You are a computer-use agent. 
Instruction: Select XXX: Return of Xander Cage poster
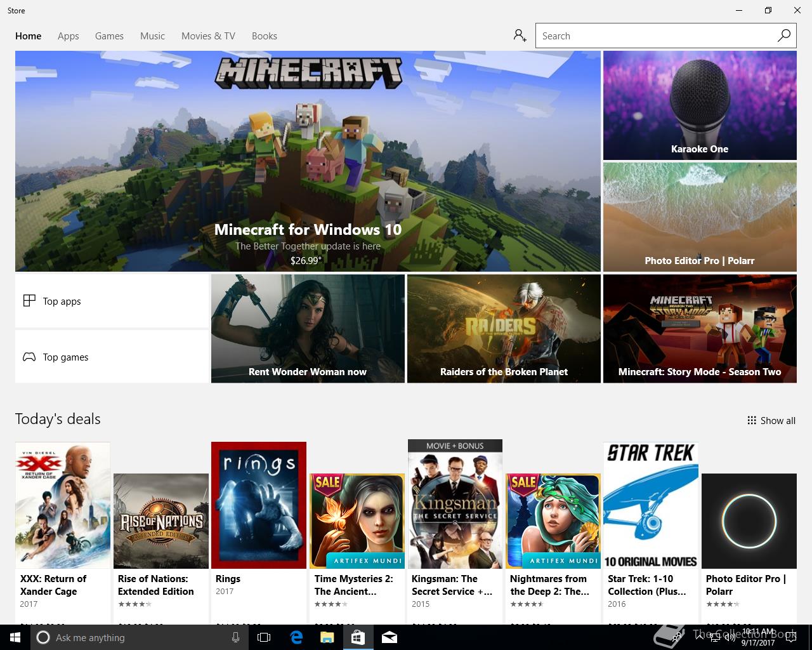tap(63, 505)
